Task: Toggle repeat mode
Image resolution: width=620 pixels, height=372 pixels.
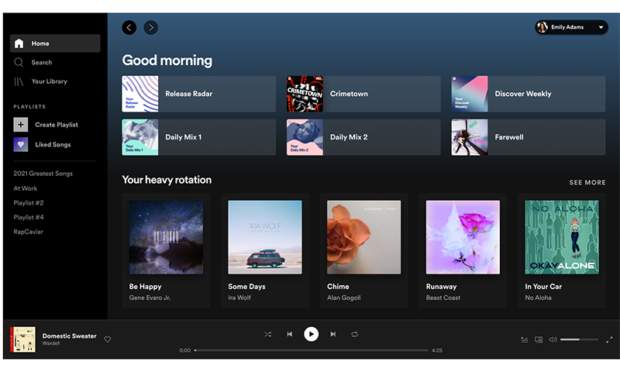Action: (355, 334)
